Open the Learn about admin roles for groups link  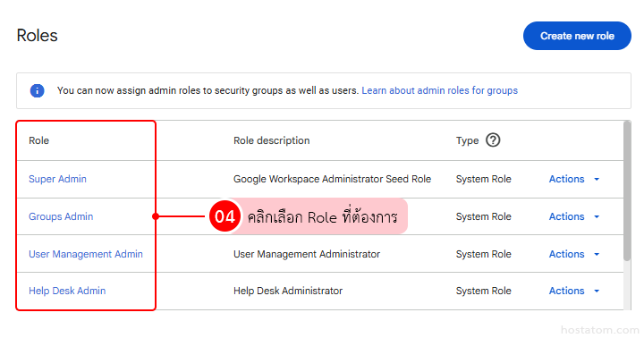point(439,90)
